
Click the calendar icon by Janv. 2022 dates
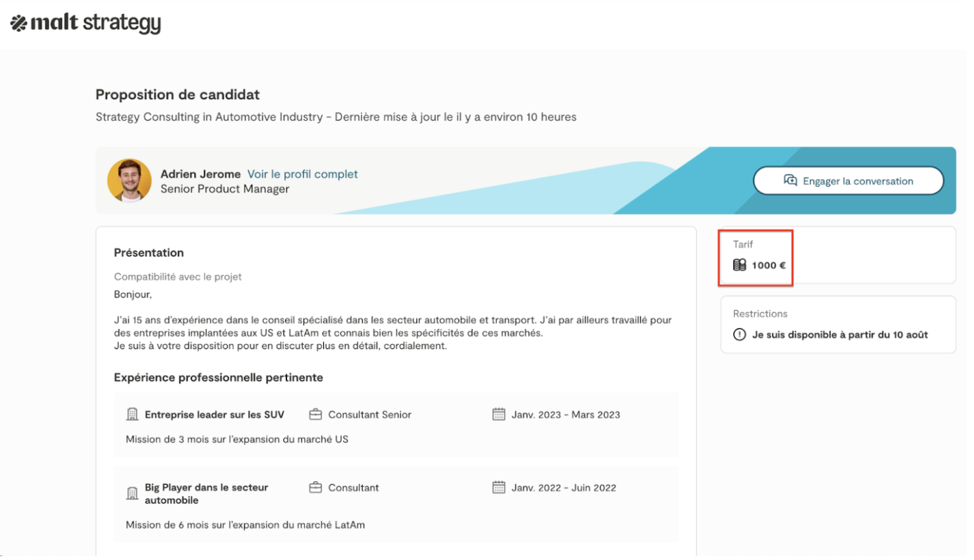pyautogui.click(x=499, y=488)
